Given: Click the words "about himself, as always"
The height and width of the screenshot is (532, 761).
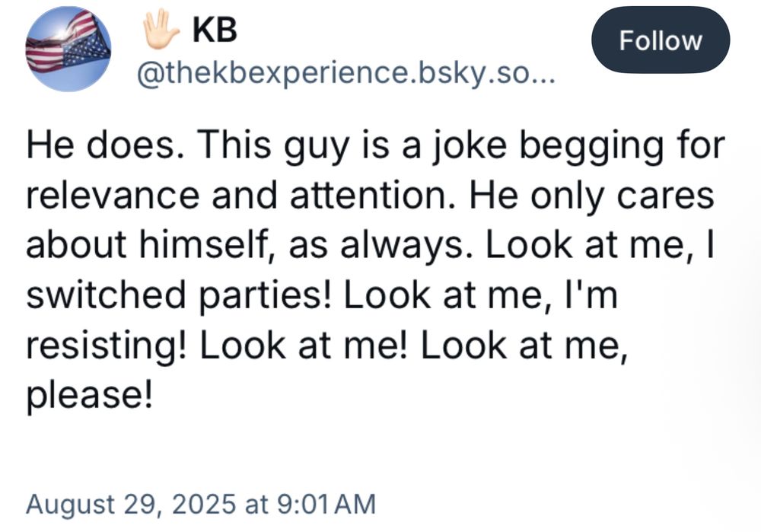Looking at the screenshot, I should click(244, 244).
